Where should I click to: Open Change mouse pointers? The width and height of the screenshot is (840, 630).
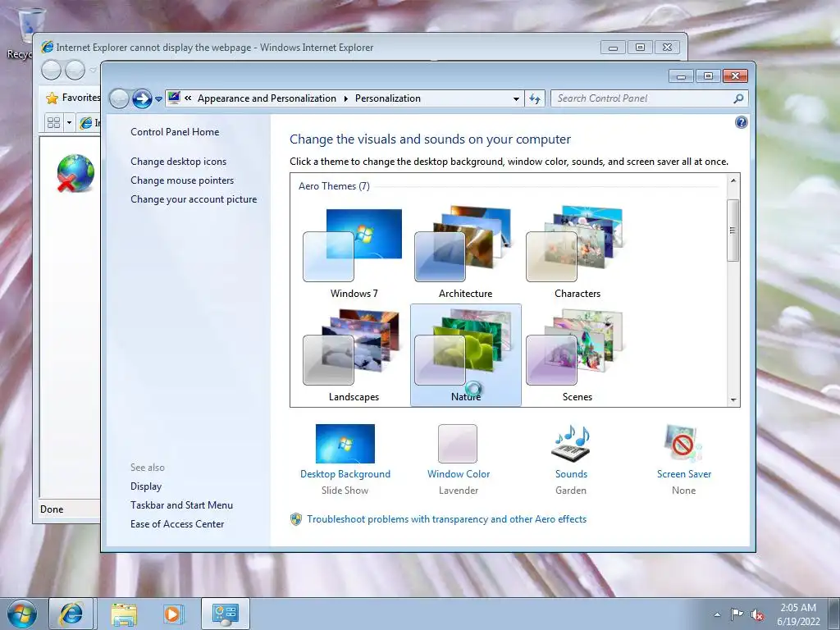[x=182, y=180]
